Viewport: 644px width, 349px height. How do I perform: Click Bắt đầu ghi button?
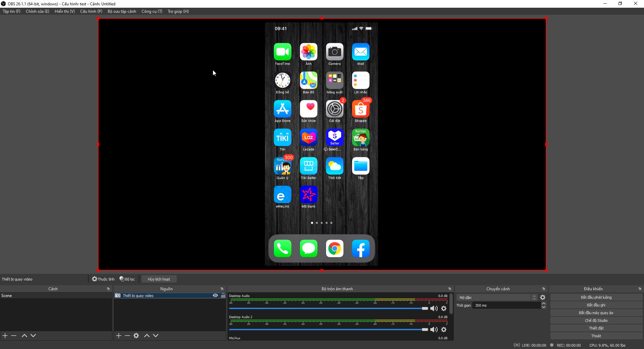pyautogui.click(x=596, y=305)
